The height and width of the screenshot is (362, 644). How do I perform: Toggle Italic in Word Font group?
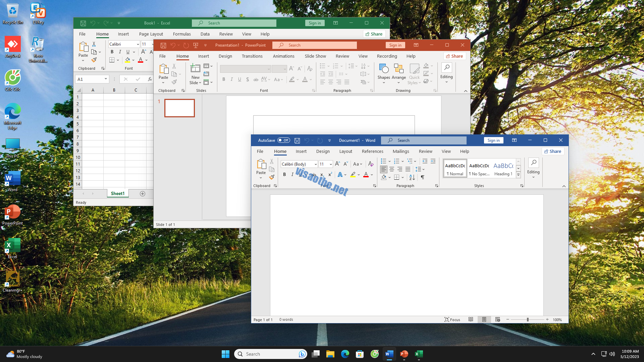[292, 174]
